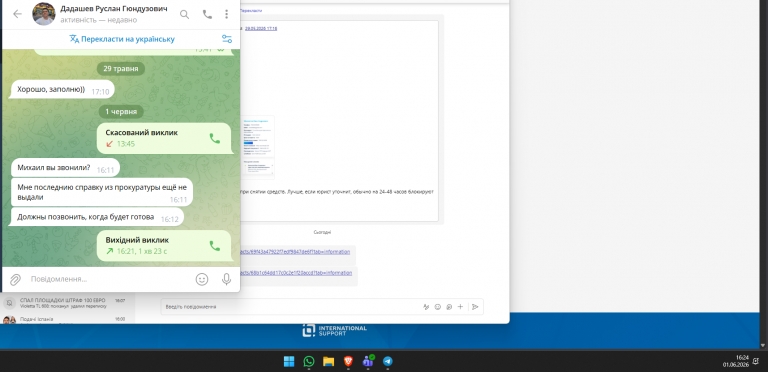Open the contact name Дадашев Руслан Гюндузович
Screen dimensions: 768x372
(x=114, y=9)
